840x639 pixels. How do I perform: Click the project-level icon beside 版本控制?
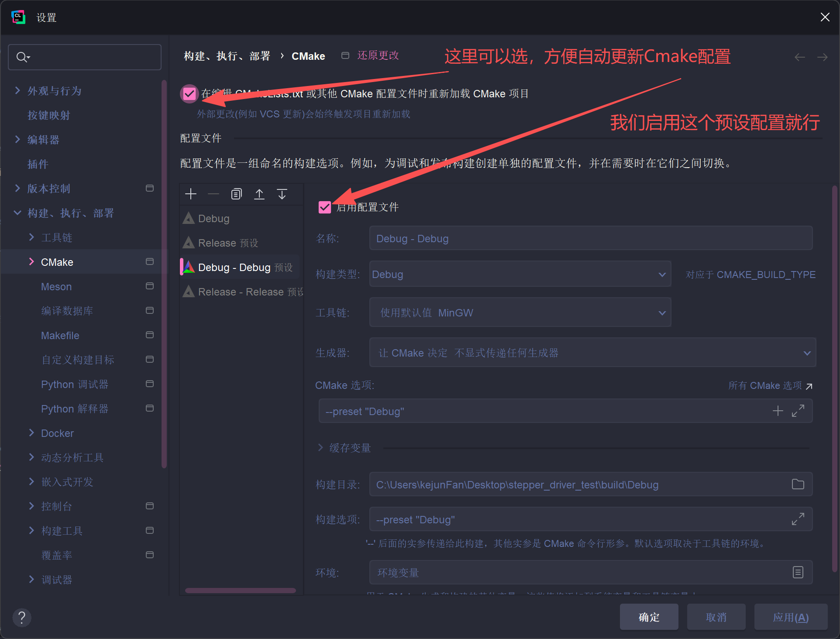click(x=150, y=188)
